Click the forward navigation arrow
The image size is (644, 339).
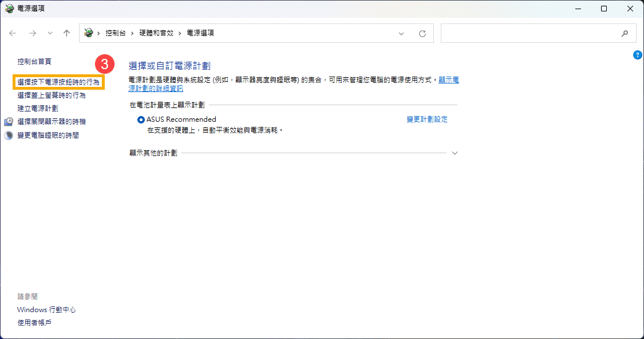tap(33, 33)
